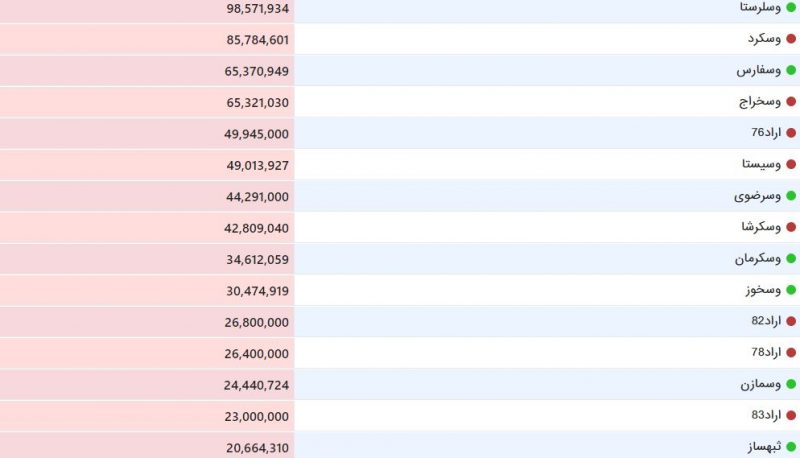Select the وسخوز symbol name
The height and width of the screenshot is (458, 800).
coord(763,290)
